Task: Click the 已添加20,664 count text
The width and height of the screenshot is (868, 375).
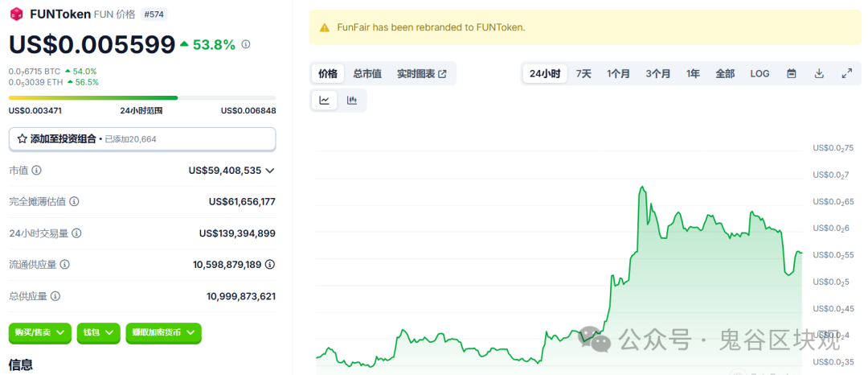Action: [131, 139]
